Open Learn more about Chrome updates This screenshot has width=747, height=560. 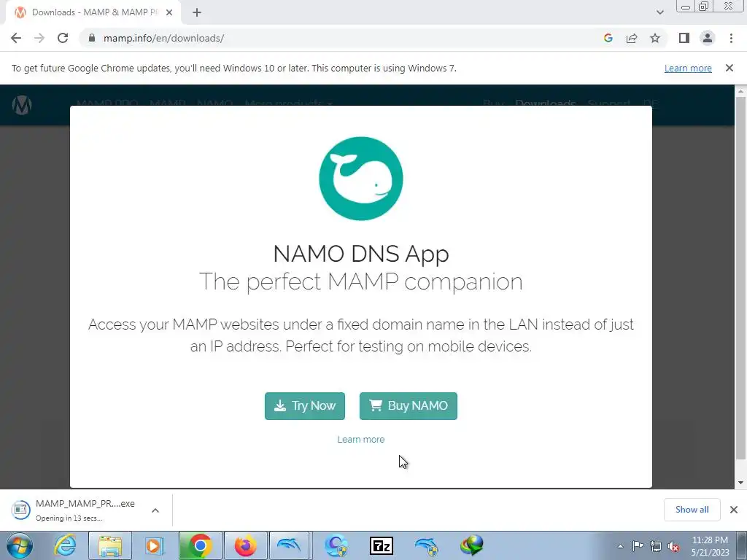(x=688, y=68)
